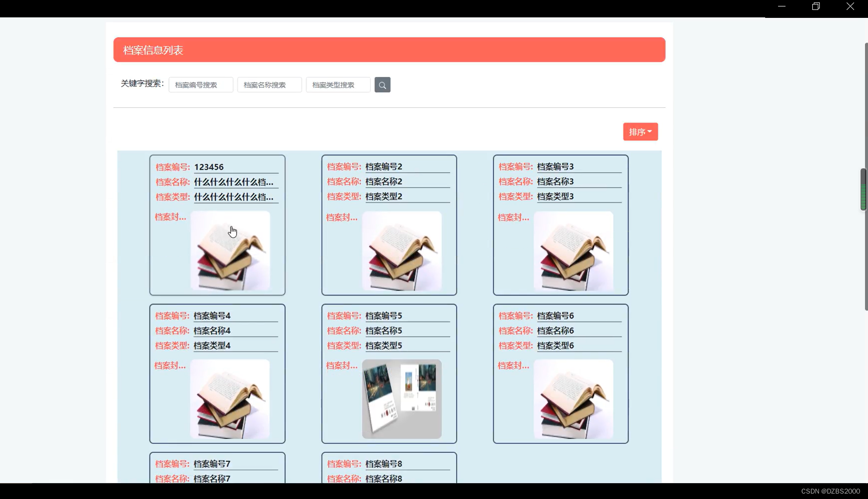Click the magnifier search button

[x=382, y=85]
